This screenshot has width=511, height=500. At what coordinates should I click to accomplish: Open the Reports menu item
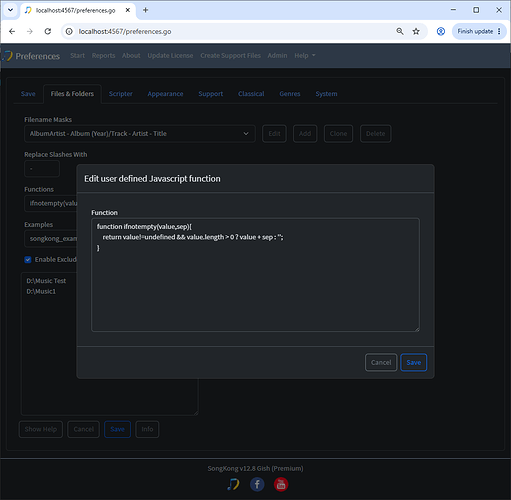pos(103,56)
